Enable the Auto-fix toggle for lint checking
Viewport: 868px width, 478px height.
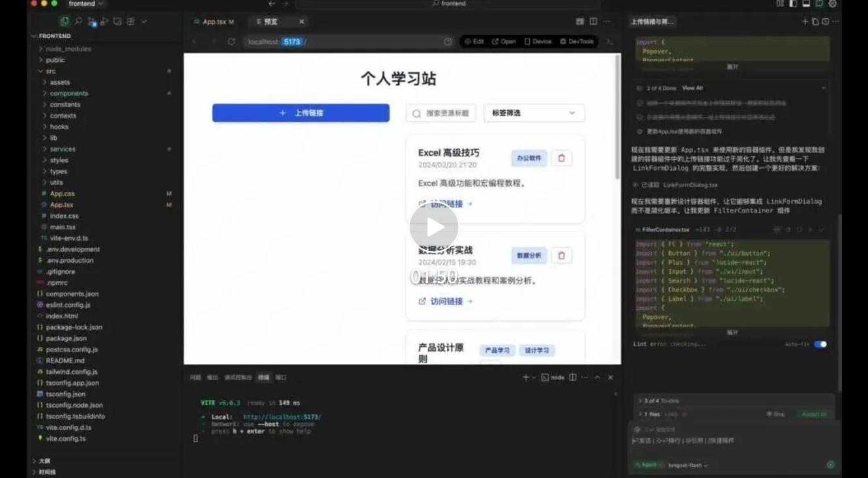point(820,344)
